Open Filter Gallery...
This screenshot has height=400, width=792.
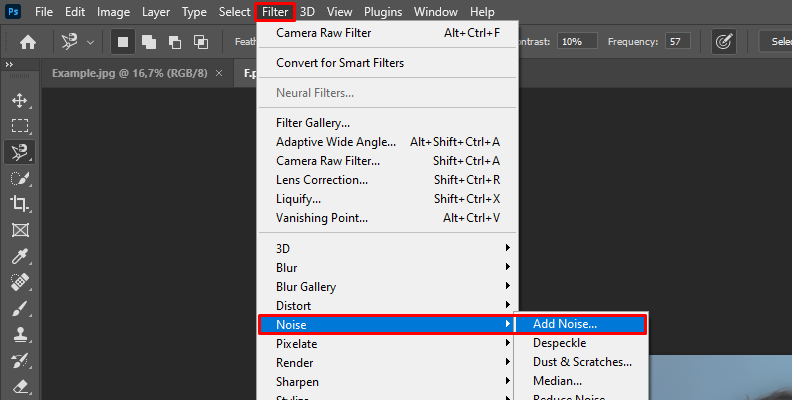(388, 123)
